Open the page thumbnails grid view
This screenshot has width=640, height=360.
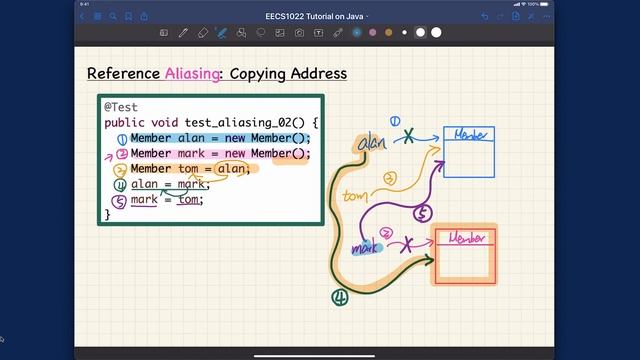98,16
